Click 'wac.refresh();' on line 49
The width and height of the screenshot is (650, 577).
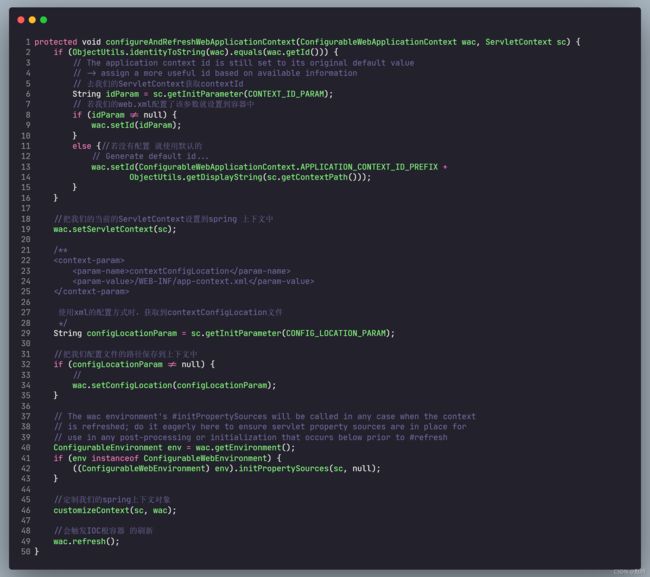[x=86, y=542]
